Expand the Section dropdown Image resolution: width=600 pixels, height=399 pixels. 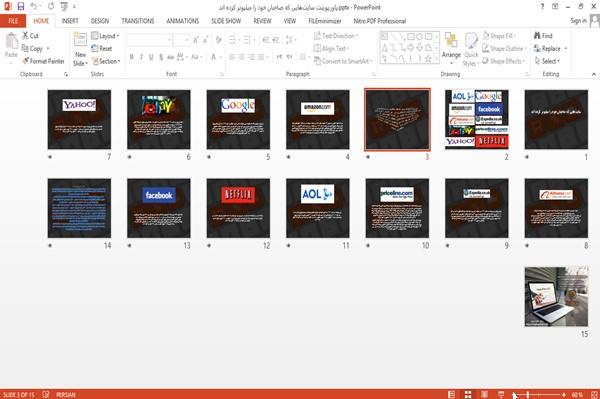106,61
